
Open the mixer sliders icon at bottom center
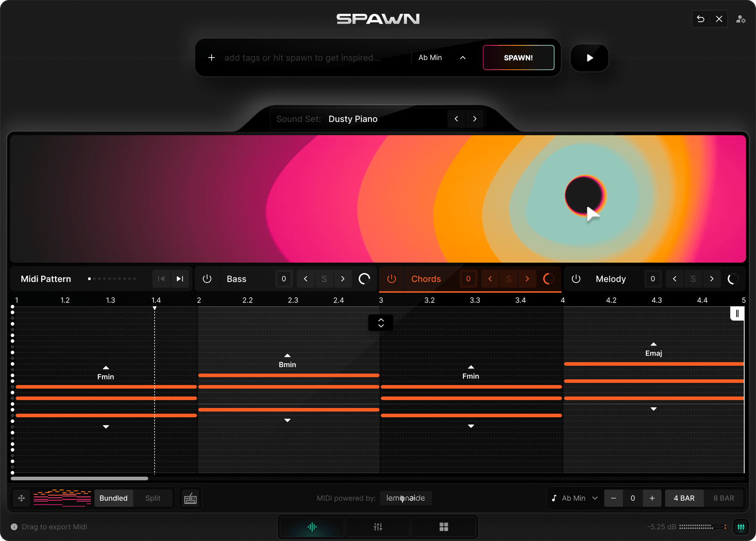pyautogui.click(x=378, y=526)
